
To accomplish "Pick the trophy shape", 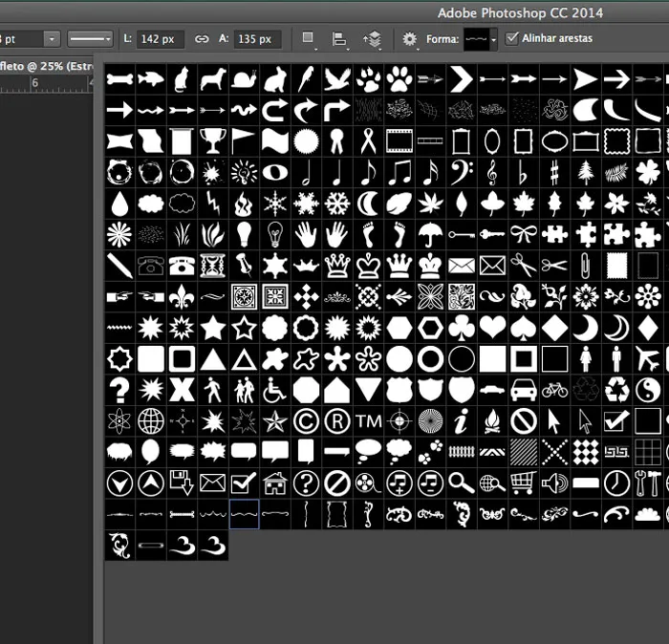I will point(213,141).
